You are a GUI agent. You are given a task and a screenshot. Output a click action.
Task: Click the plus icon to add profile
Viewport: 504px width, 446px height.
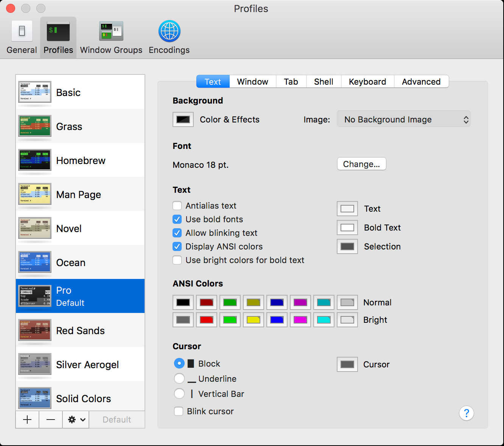click(x=27, y=420)
